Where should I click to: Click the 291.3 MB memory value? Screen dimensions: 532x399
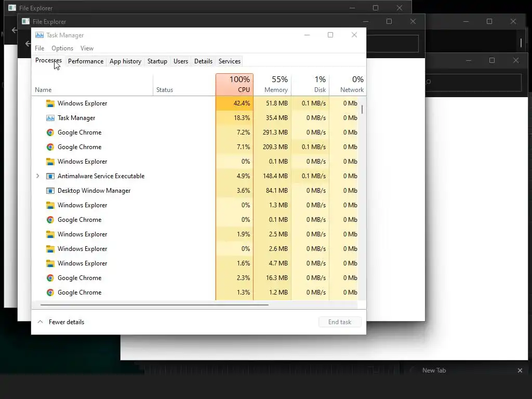coord(275,132)
